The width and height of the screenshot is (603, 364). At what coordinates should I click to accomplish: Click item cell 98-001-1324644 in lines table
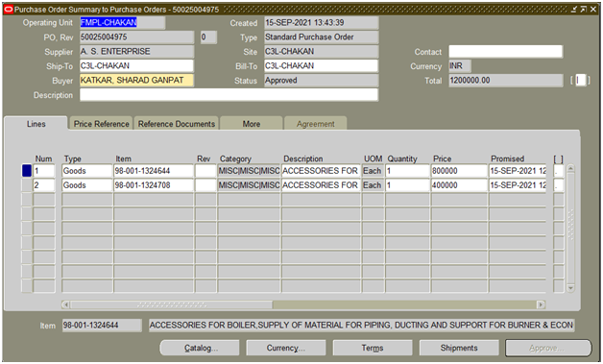[154, 171]
